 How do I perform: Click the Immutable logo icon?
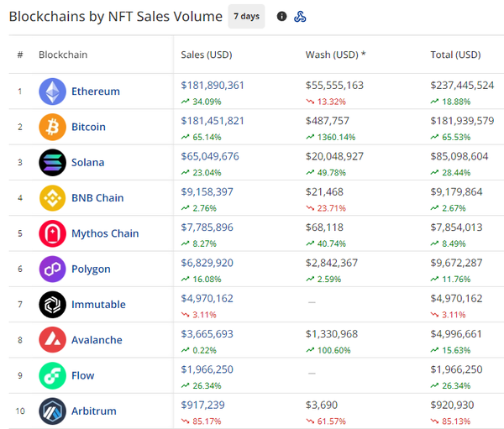(x=52, y=305)
